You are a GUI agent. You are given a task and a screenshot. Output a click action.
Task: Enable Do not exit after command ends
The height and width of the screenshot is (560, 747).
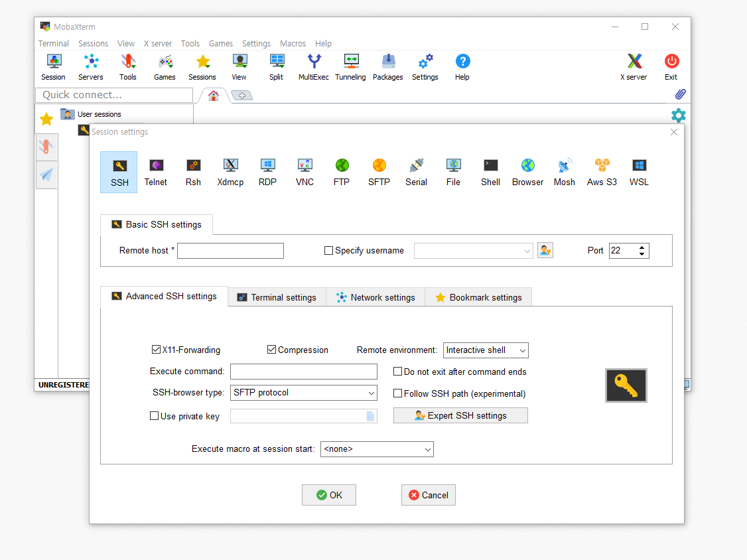[397, 372]
